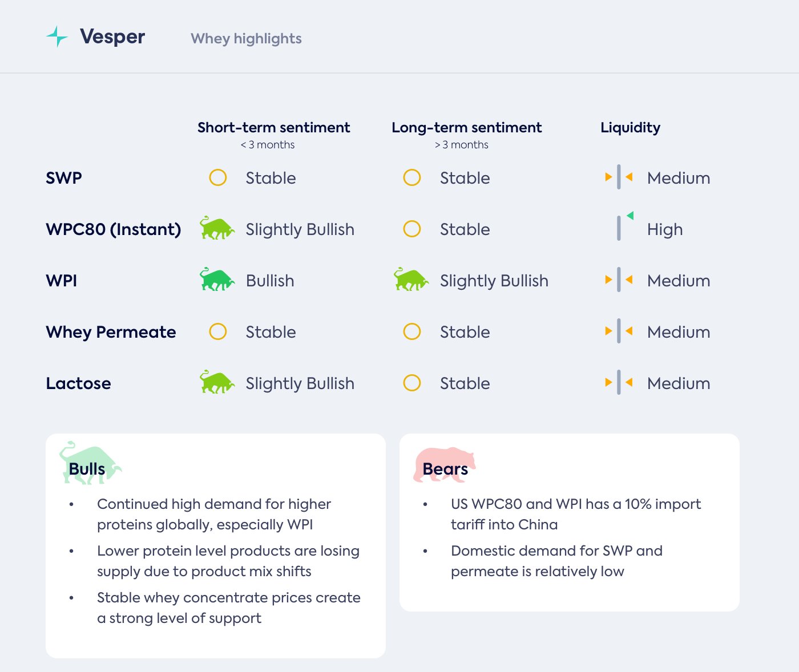Click the Vesper star logo icon
This screenshot has width=799, height=672.
(x=57, y=37)
